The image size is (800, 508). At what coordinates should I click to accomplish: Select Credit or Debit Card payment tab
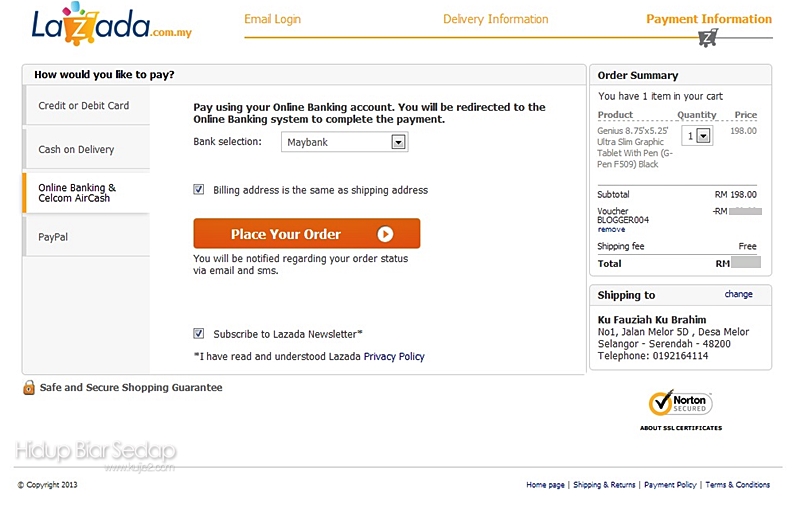[x=84, y=106]
